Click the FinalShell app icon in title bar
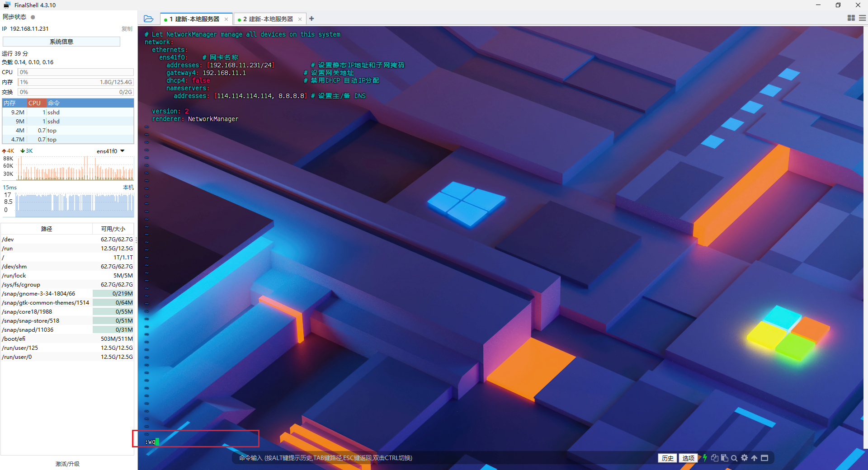The image size is (868, 470). 7,5
